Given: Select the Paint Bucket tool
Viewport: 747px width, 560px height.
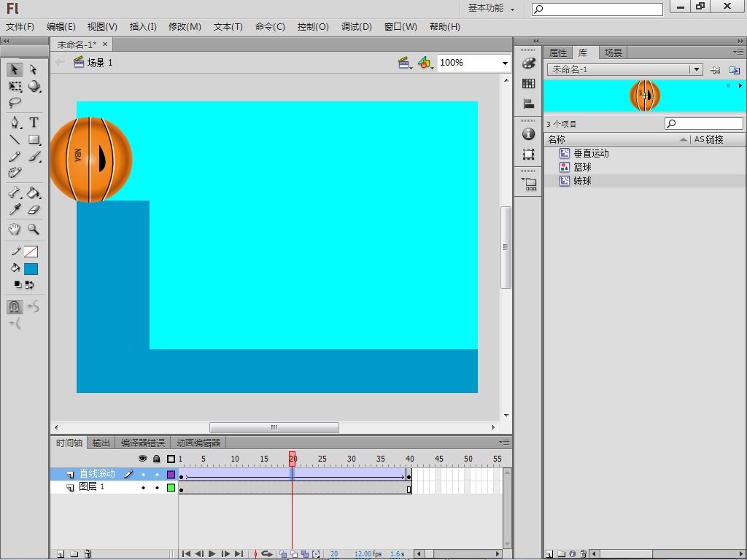Looking at the screenshot, I should pos(34,192).
